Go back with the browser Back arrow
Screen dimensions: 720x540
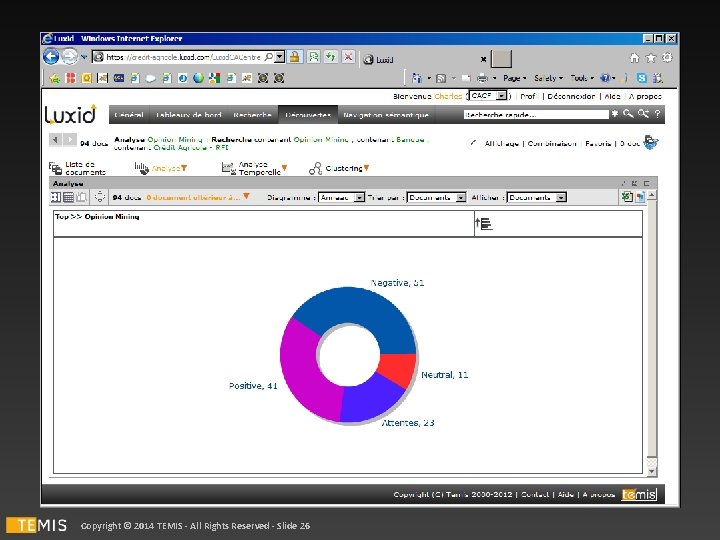(x=51, y=57)
